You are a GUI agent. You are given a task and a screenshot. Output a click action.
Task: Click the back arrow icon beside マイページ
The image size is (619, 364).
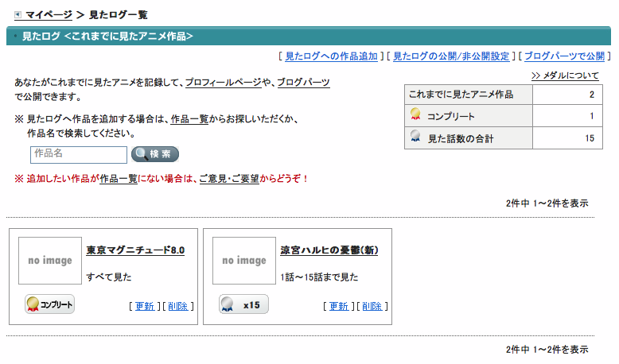click(18, 15)
